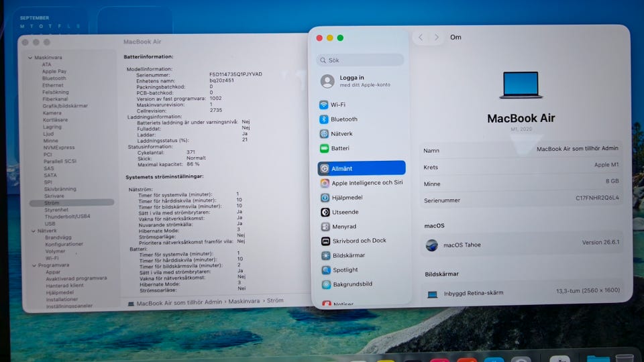This screenshot has height=362, width=644.
Task: Select Skrivare in hardware list
Action: (54, 196)
